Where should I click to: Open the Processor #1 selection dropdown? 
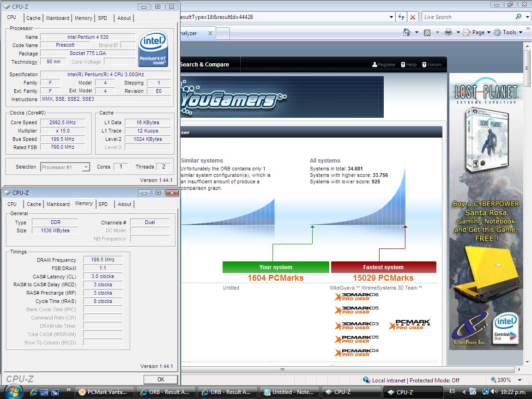(86, 167)
